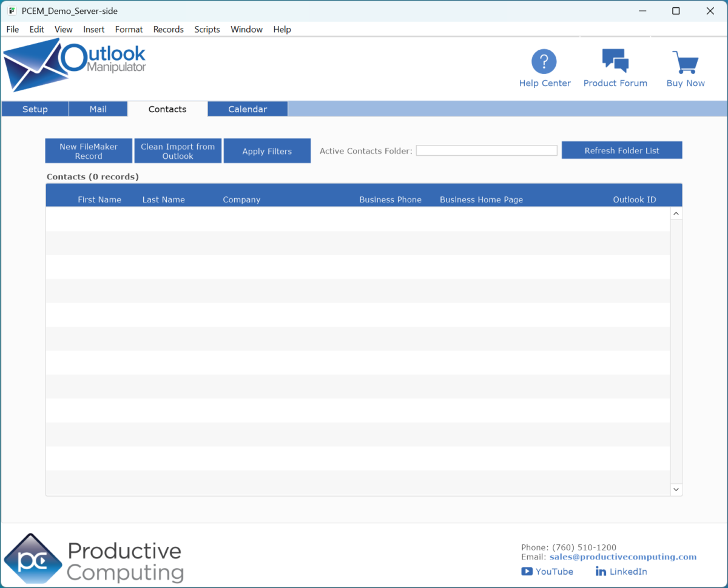Click the 'Contacts (0 records)' label
Viewport: 728px width, 588px height.
93,177
